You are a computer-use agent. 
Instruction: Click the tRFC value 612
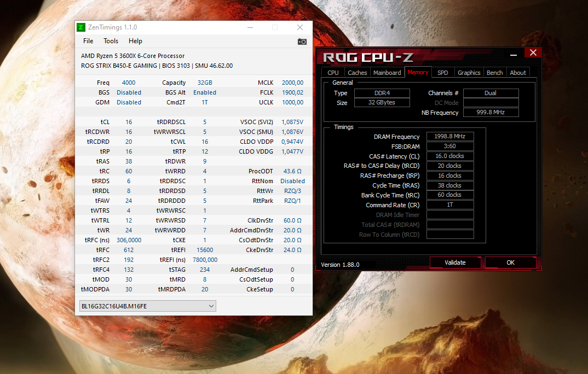pos(129,250)
